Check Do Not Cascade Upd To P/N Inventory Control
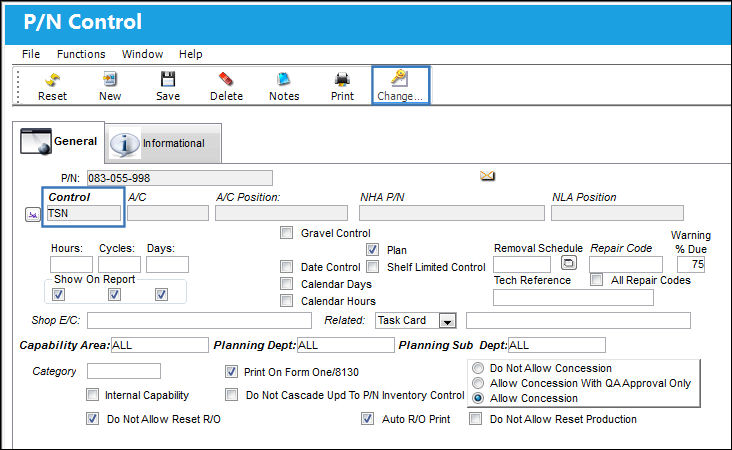 pos(231,395)
